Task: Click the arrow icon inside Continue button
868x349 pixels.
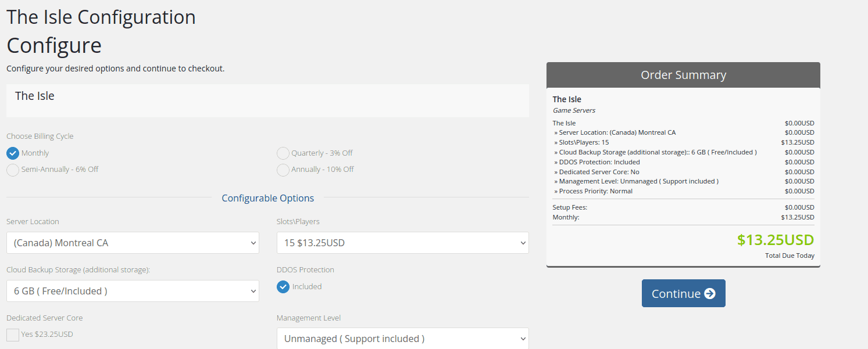Action: (x=709, y=294)
